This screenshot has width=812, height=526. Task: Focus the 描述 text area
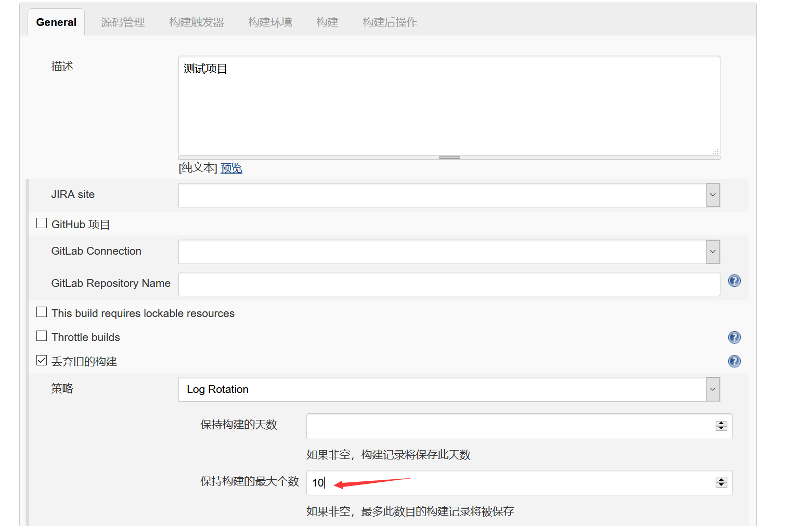click(449, 106)
